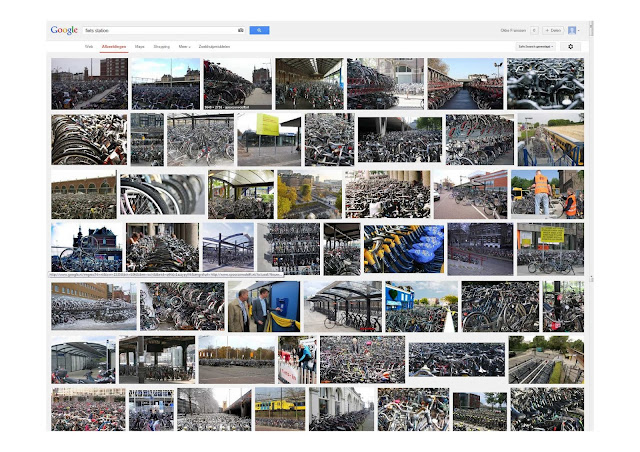Image resolution: width=640 pixels, height=452 pixels.
Task: Click the Google logo
Action: (64, 30)
